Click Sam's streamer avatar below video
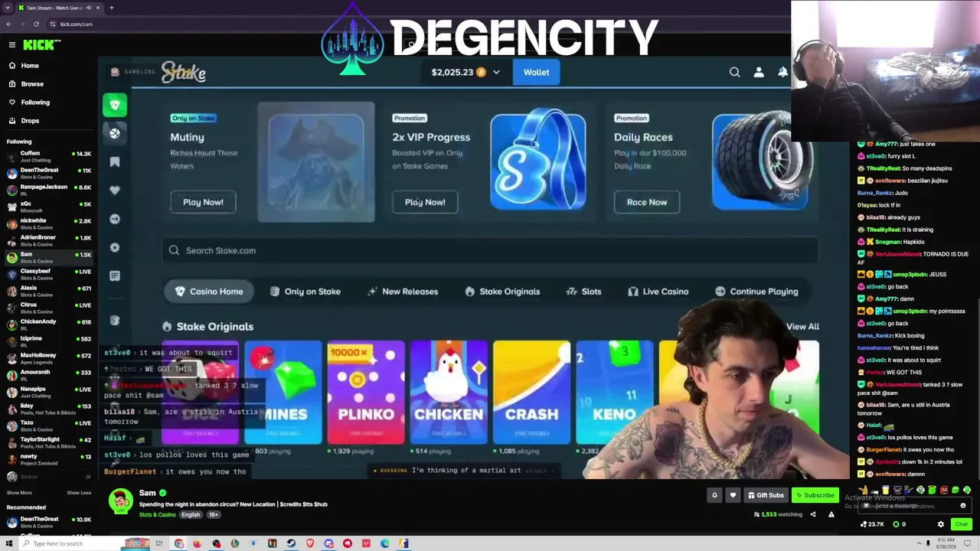 [119, 502]
